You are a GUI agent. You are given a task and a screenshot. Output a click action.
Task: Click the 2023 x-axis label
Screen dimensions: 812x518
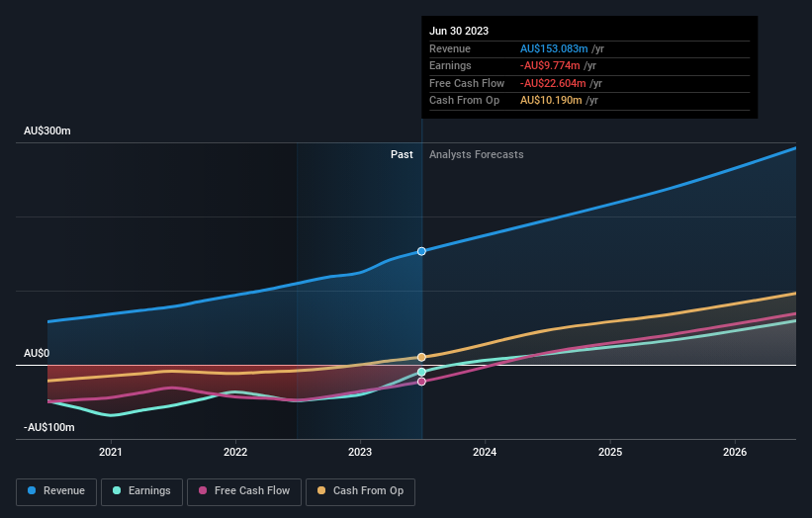[x=360, y=452]
